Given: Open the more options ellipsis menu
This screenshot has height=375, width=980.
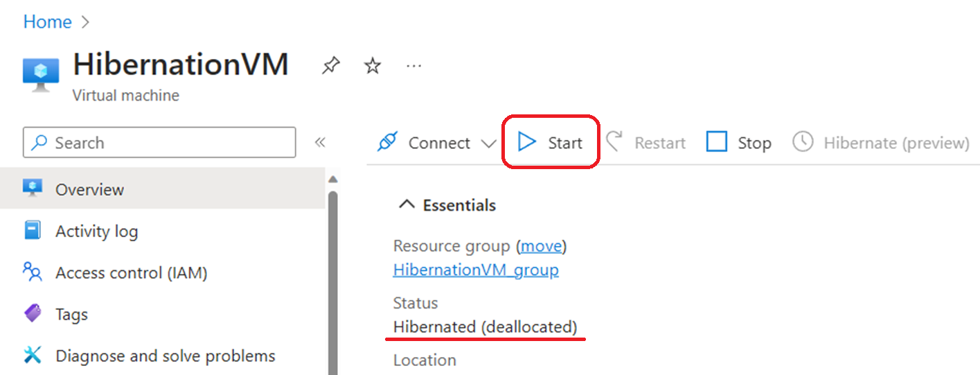Looking at the screenshot, I should pos(414,66).
